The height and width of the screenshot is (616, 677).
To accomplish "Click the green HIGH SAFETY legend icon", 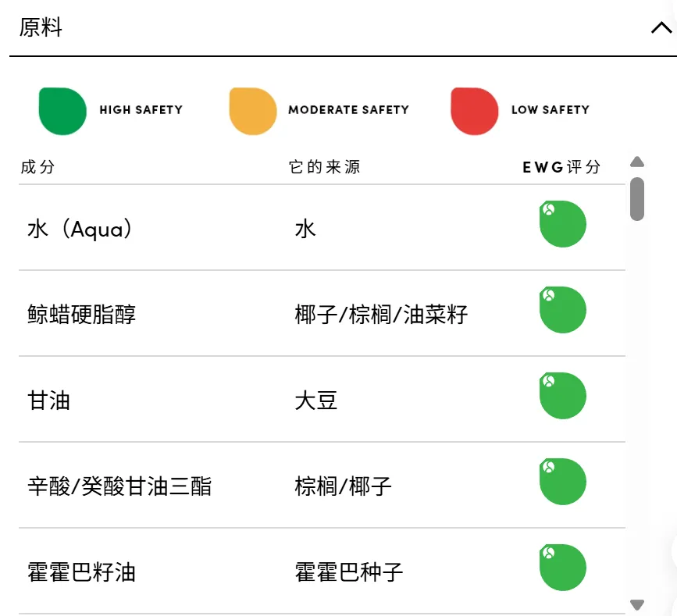I will coord(62,110).
